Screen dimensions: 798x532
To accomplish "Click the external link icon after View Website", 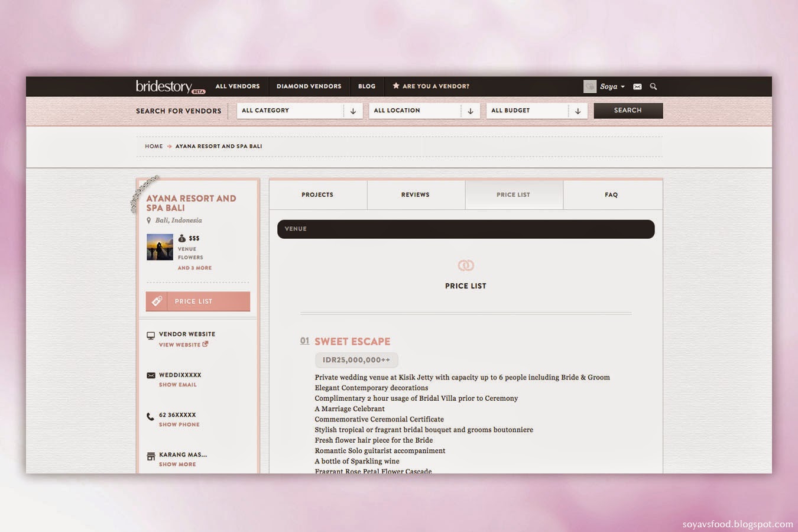I will pos(205,344).
